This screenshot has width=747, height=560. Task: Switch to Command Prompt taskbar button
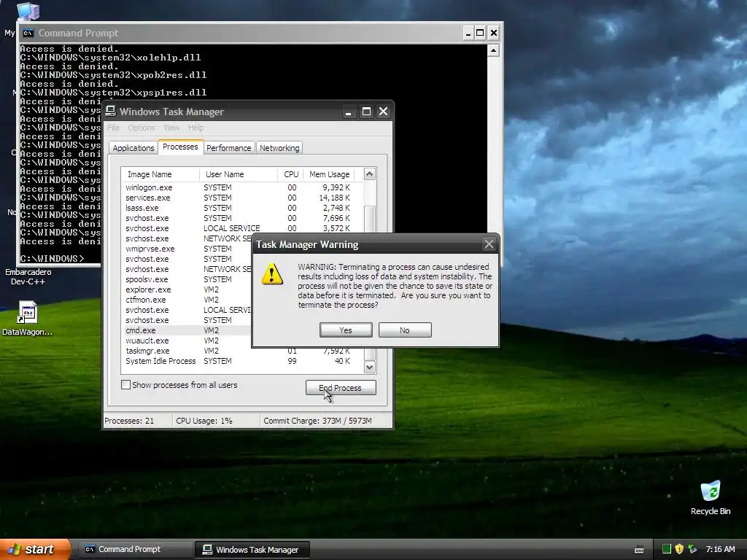[135, 550]
